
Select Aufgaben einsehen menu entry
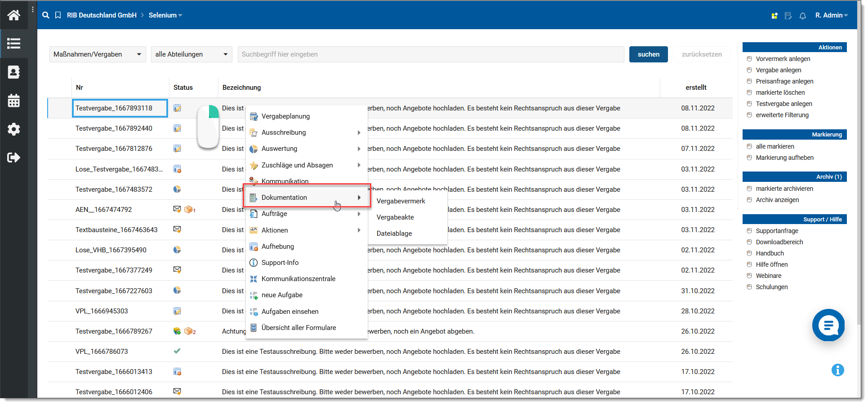coord(306,312)
